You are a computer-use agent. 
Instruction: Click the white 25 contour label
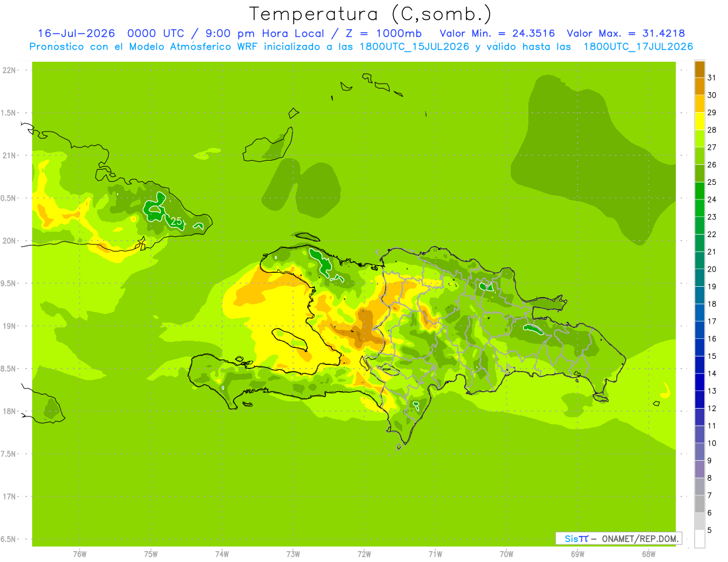(x=177, y=222)
